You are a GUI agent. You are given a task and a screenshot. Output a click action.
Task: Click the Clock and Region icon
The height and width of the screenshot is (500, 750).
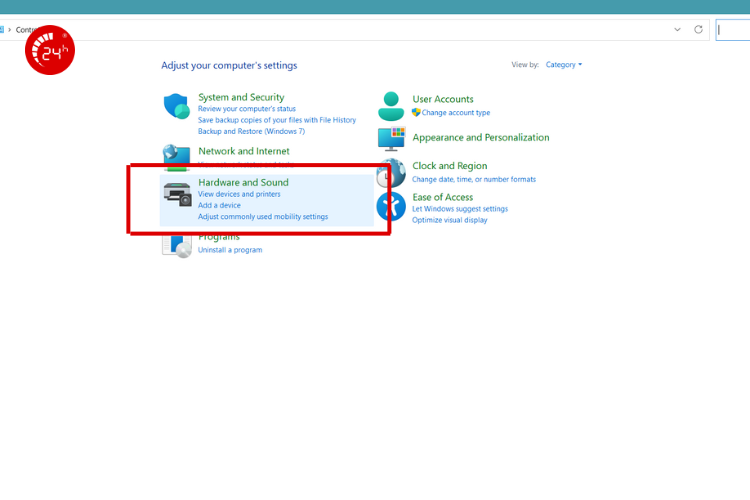point(390,174)
